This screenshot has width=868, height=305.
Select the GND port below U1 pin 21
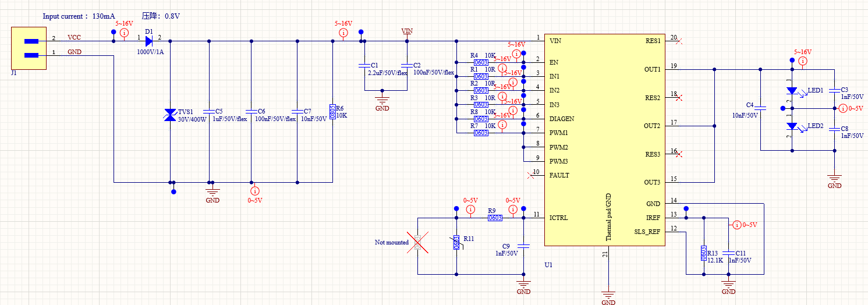(x=608, y=296)
